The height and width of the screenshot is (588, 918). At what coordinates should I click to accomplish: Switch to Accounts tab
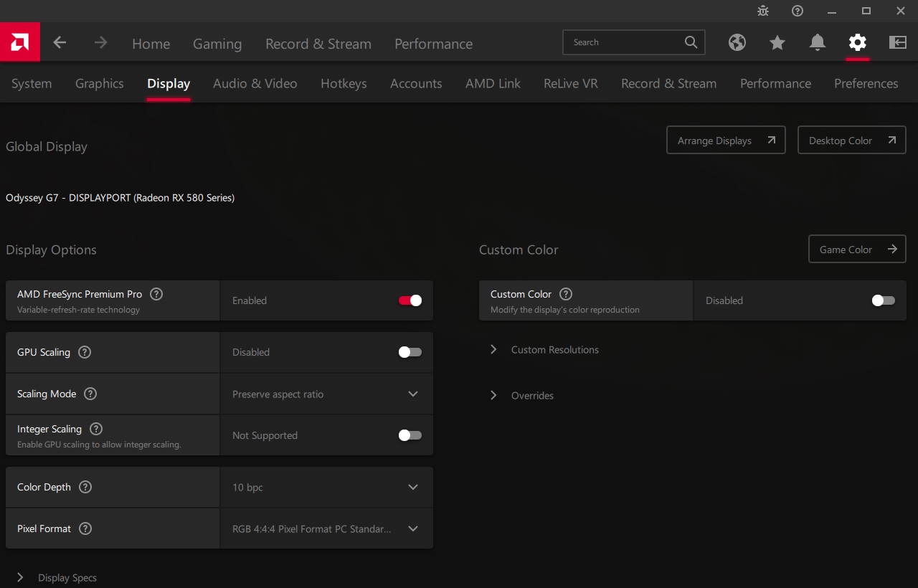coord(416,83)
